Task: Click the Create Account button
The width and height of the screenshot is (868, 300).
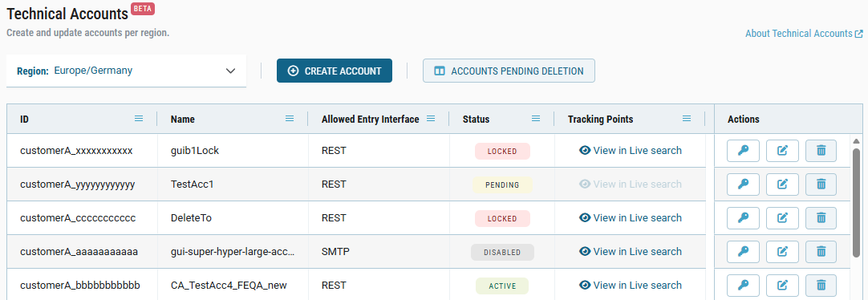Action: [335, 71]
